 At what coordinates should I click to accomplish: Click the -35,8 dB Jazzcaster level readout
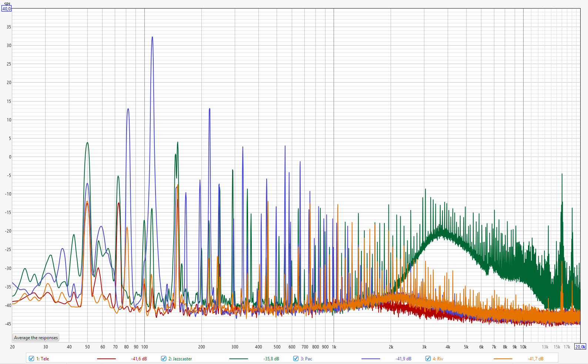(x=271, y=359)
